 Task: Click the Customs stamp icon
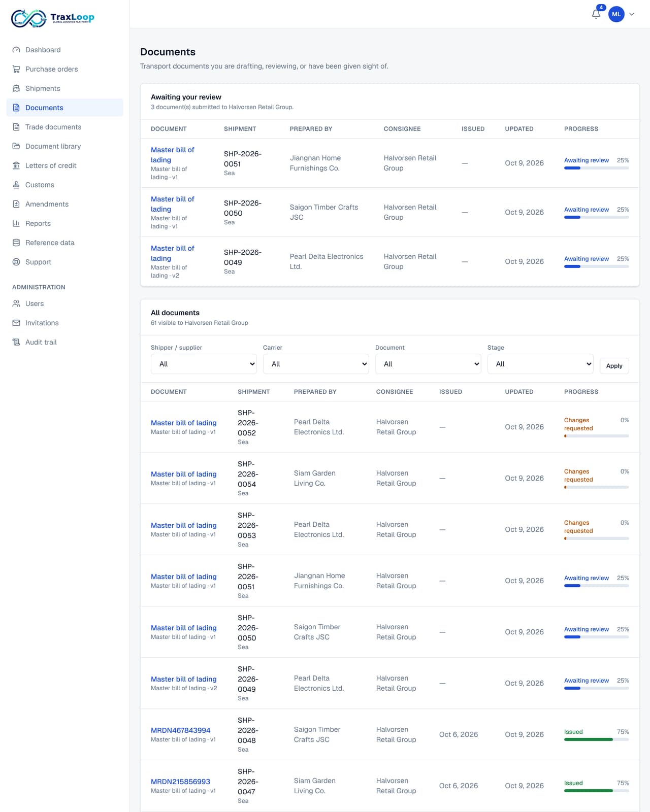point(16,185)
